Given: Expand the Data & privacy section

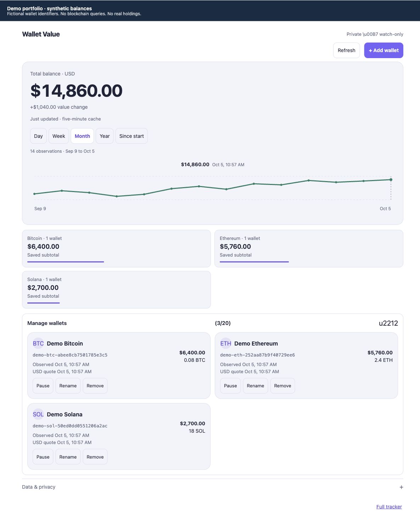Looking at the screenshot, I should 213,487.
